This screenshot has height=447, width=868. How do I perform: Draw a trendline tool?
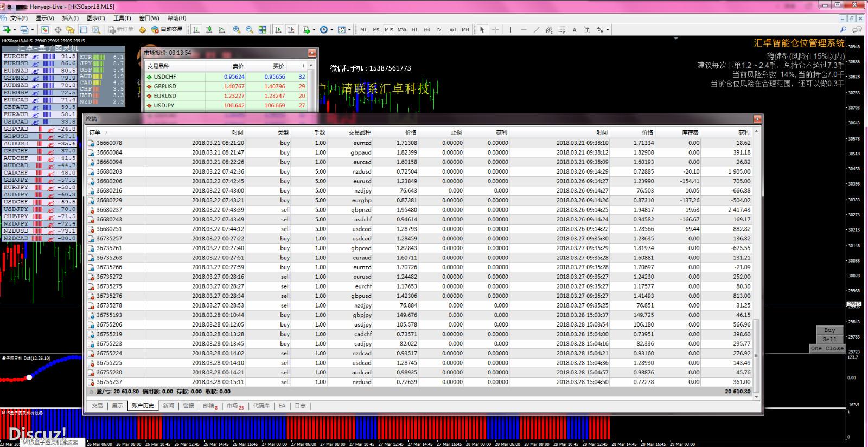(537, 30)
